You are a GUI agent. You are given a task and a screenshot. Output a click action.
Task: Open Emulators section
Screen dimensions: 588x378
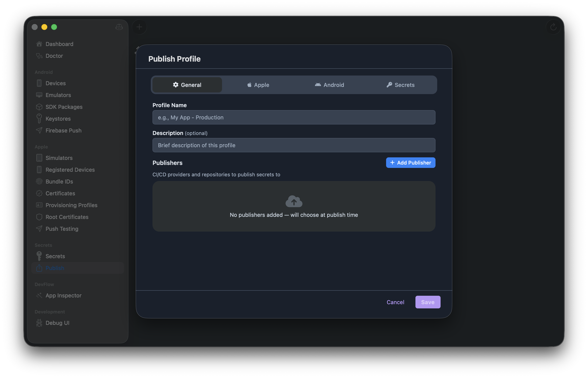tap(78, 95)
